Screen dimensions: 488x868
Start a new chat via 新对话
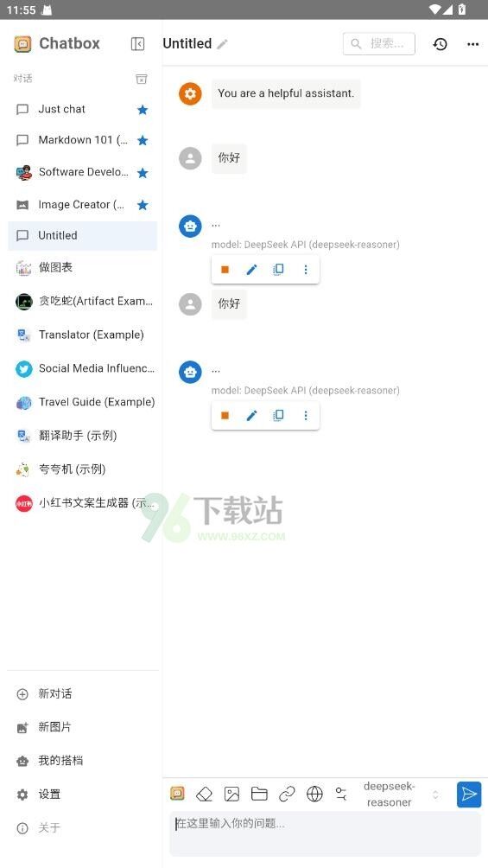click(54, 693)
